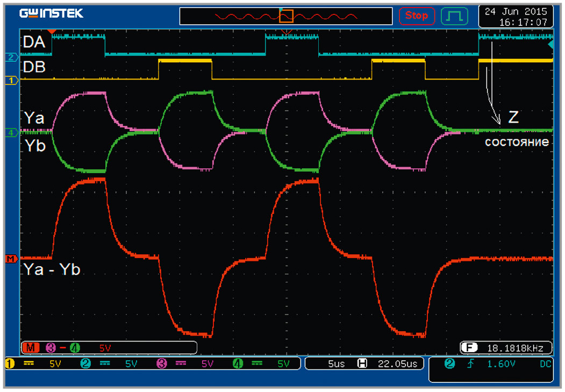Click the math source 3 badge
Image resolution: width=565 pixels, height=392 pixels.
point(51,348)
